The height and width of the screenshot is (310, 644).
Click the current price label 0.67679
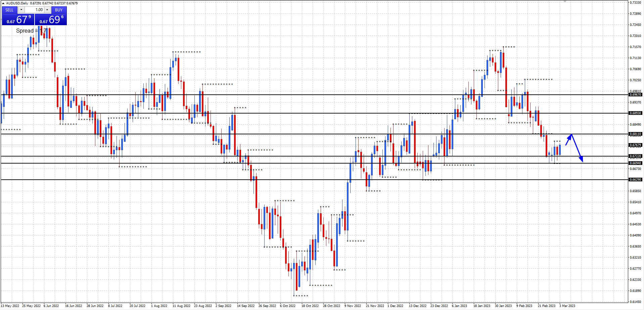pos(635,145)
